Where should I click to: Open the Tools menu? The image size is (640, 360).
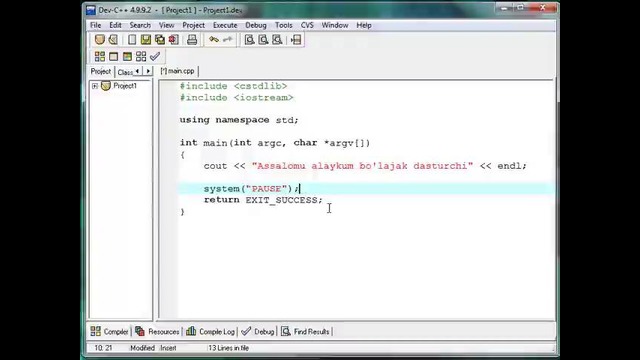(284, 25)
